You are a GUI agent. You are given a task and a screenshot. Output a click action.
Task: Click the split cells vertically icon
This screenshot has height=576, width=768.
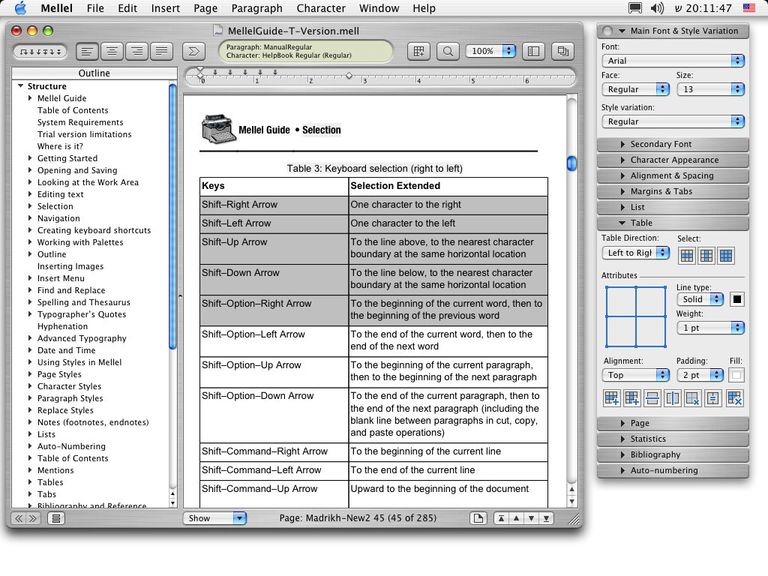click(672, 398)
